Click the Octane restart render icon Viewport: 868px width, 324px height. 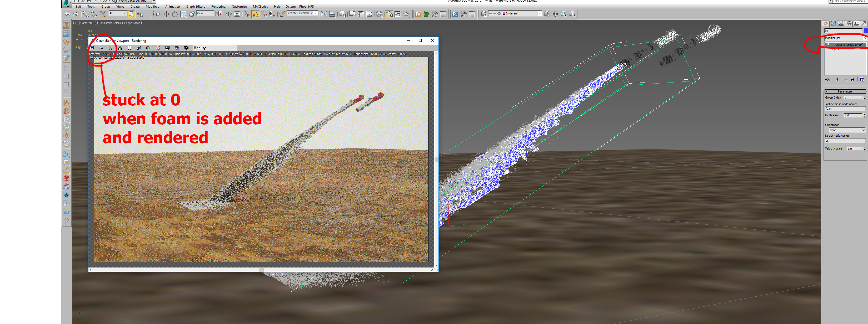pos(111,48)
